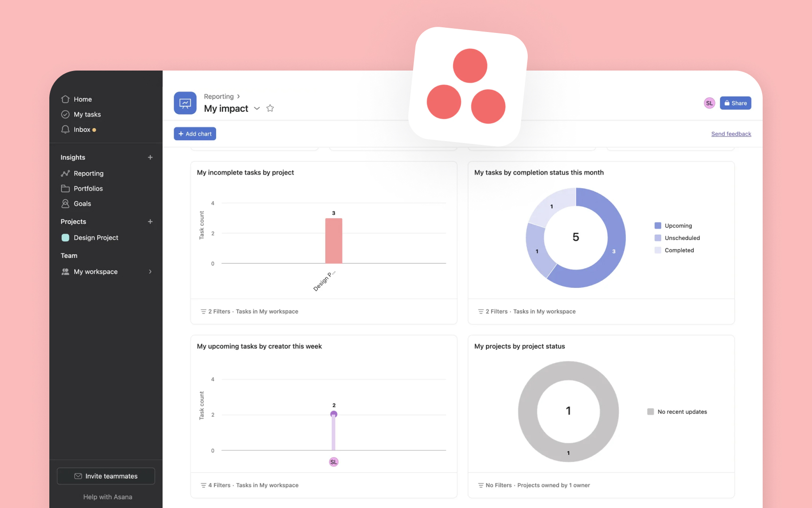The image size is (812, 508).
Task: Add new item next to Insights
Action: tap(150, 158)
